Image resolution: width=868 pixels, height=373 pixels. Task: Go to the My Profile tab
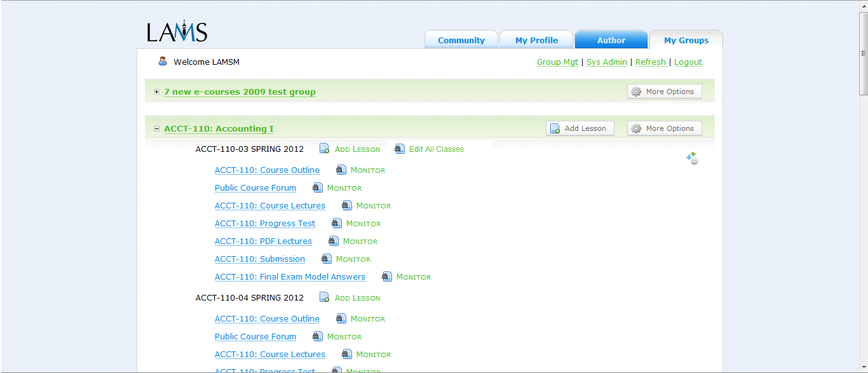pyautogui.click(x=536, y=40)
